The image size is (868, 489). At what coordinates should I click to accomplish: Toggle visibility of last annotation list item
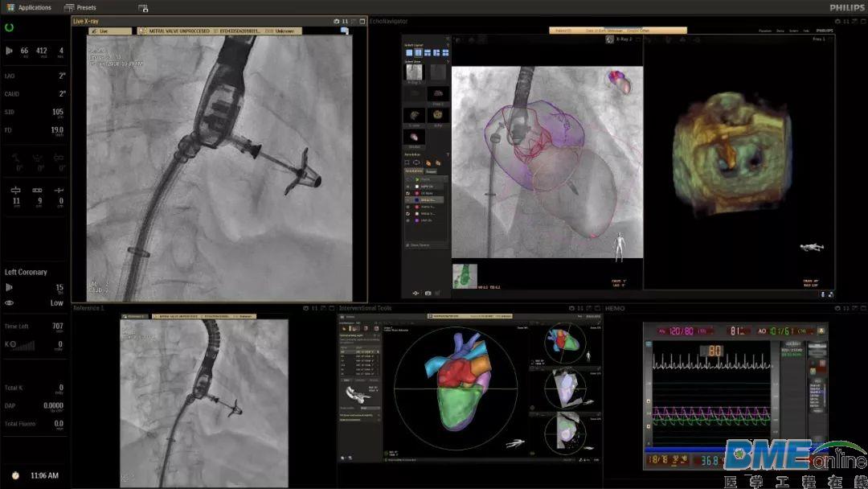coord(408,220)
